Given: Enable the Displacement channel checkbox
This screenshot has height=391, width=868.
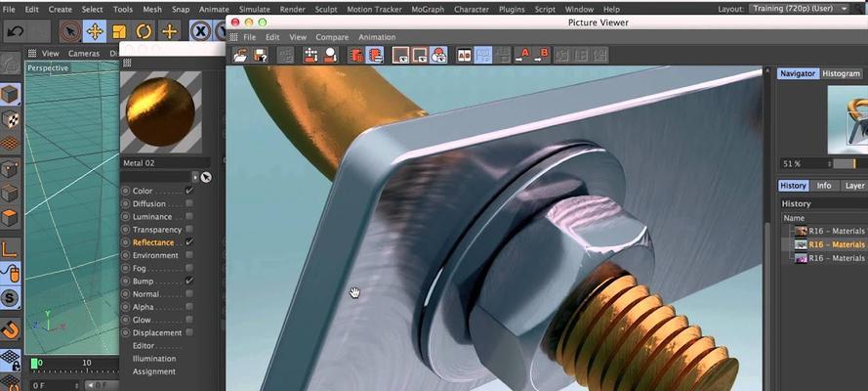Looking at the screenshot, I should pos(189,332).
